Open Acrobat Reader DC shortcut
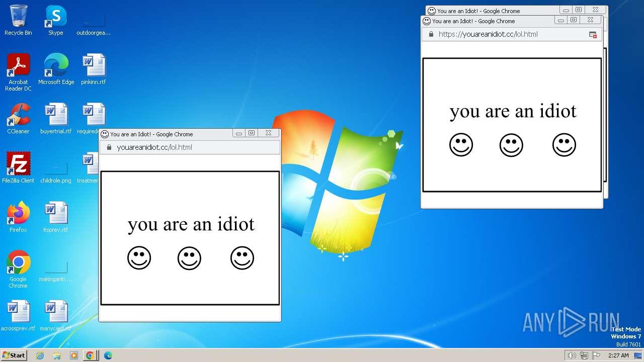Viewport: 644px width, 362px height. pos(18,72)
